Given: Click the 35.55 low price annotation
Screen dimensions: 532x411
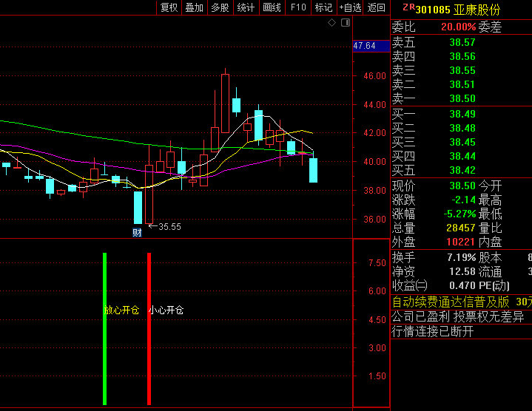Looking at the screenshot, I should (x=166, y=227).
